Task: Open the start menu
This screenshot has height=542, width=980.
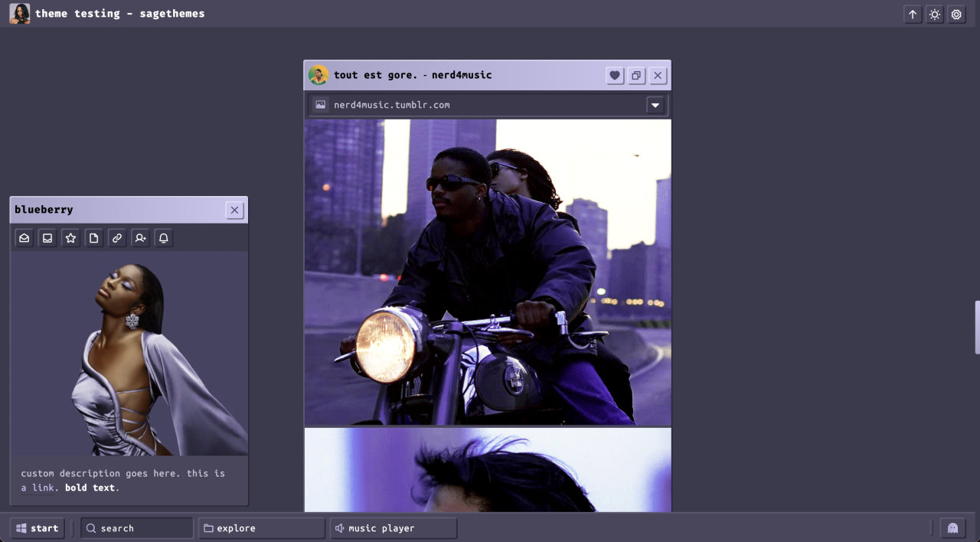Action: pos(38,528)
